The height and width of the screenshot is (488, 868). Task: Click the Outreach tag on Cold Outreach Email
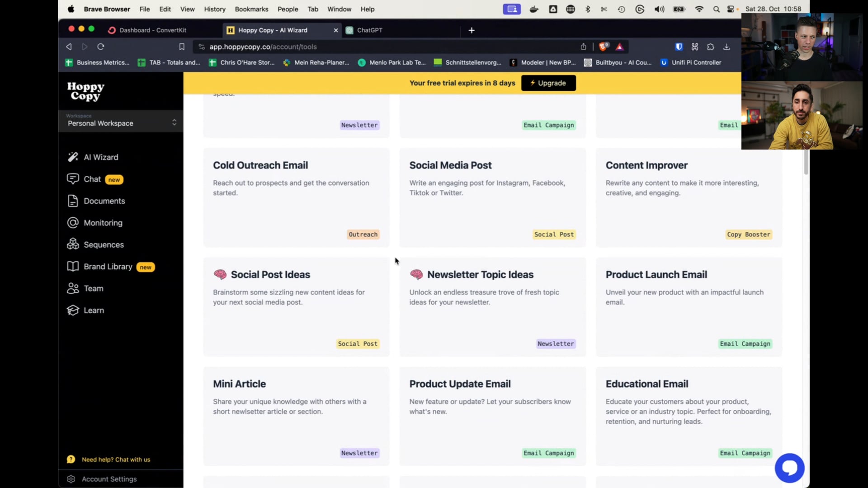pos(363,235)
